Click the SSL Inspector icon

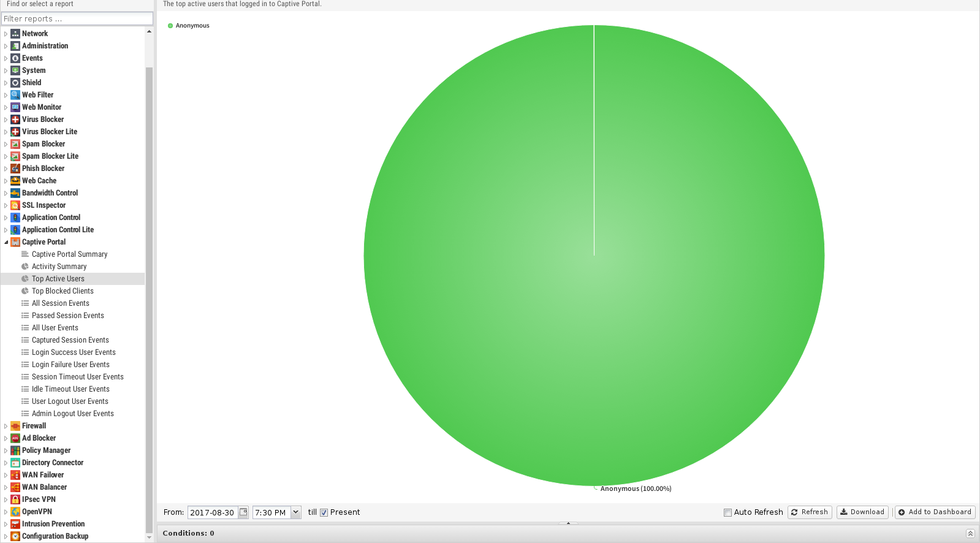pos(15,205)
